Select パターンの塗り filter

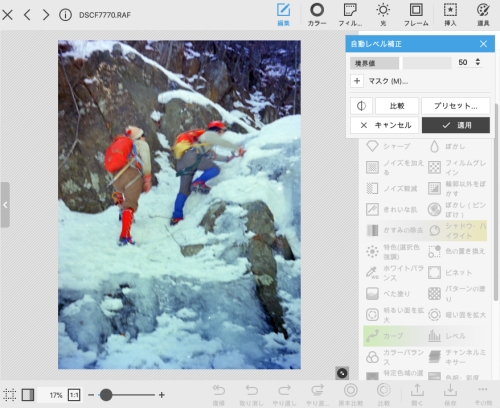457,294
